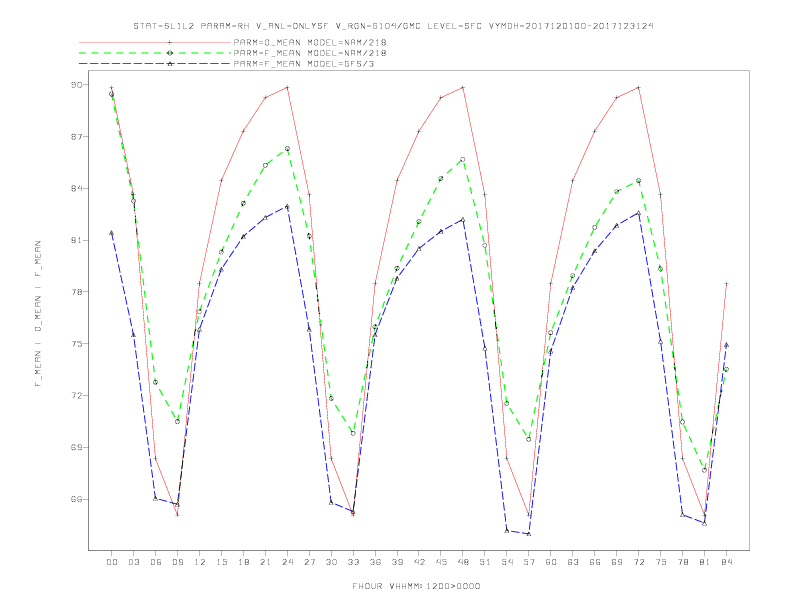Click y-axis tick label 90

click(76, 84)
